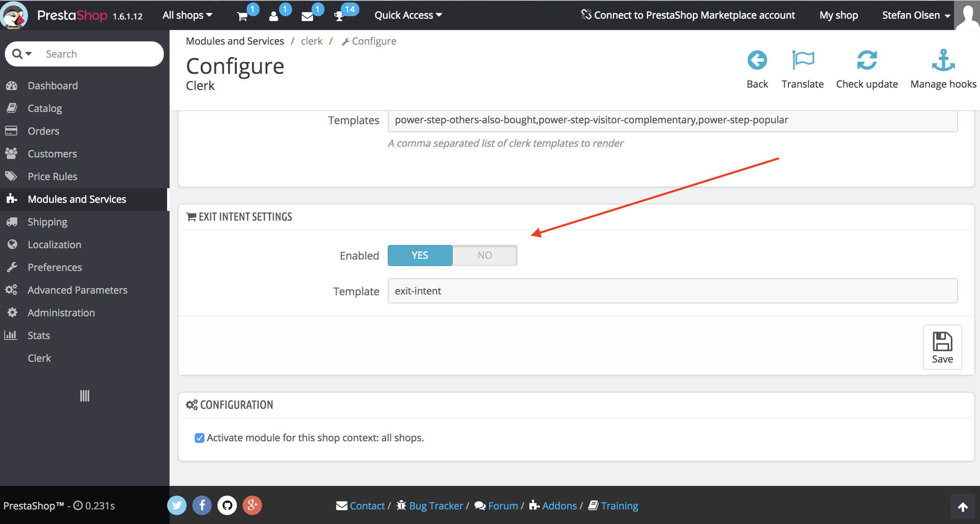
Task: Expand the All shops dropdown
Action: (x=187, y=15)
